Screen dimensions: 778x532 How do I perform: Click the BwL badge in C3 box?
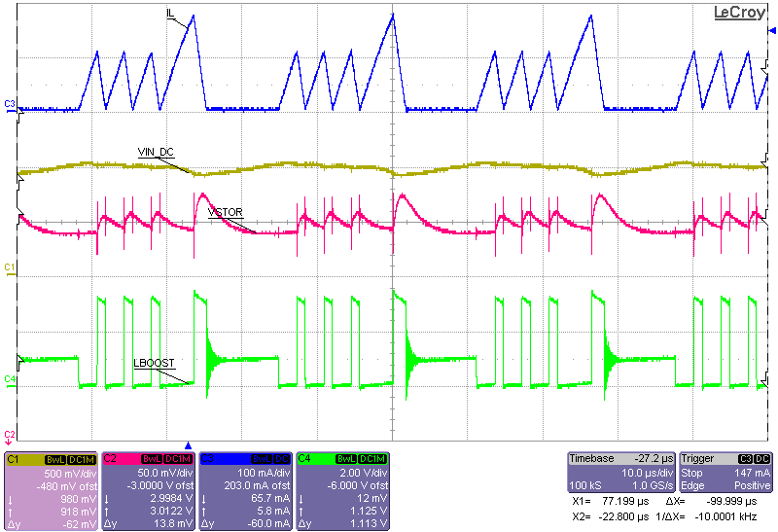[x=262, y=460]
